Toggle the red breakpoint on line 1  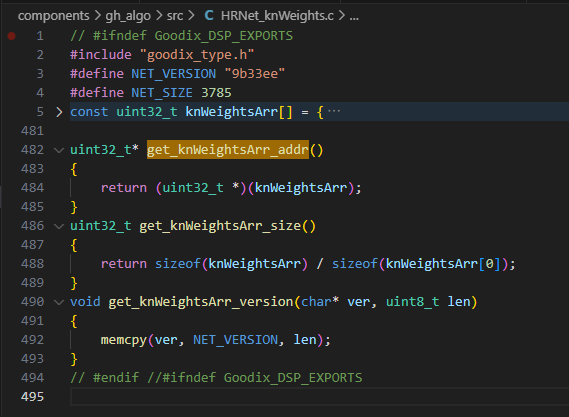pyautogui.click(x=12, y=36)
